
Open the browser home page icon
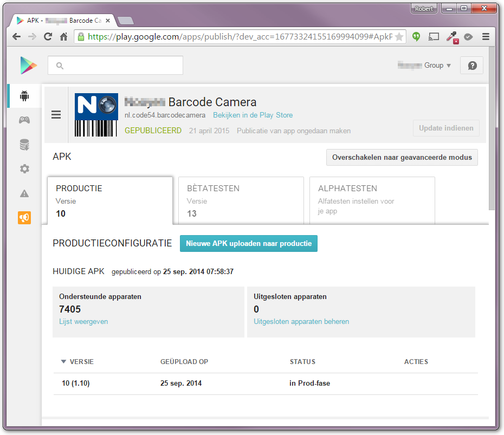63,37
